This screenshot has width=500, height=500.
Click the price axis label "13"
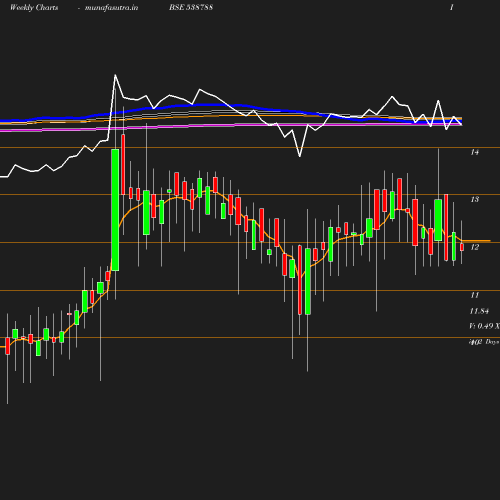click(475, 199)
